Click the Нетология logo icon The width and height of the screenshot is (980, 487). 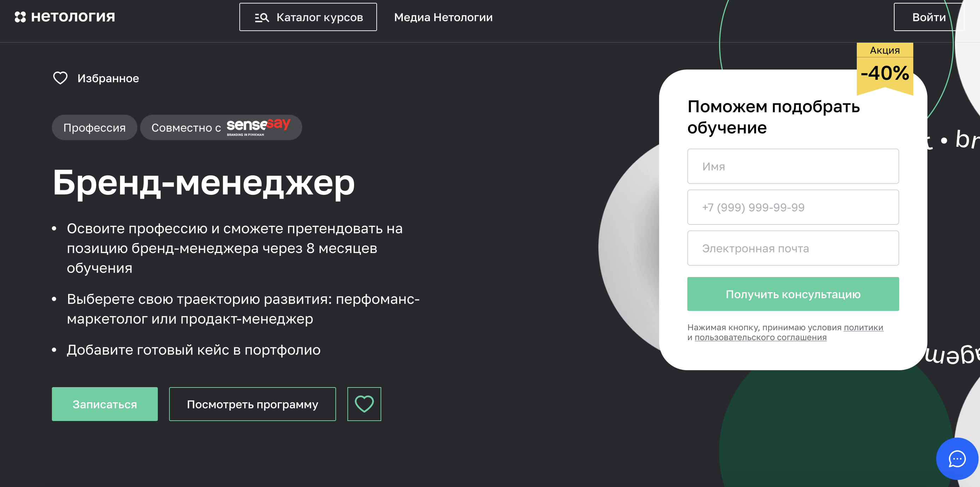[20, 17]
